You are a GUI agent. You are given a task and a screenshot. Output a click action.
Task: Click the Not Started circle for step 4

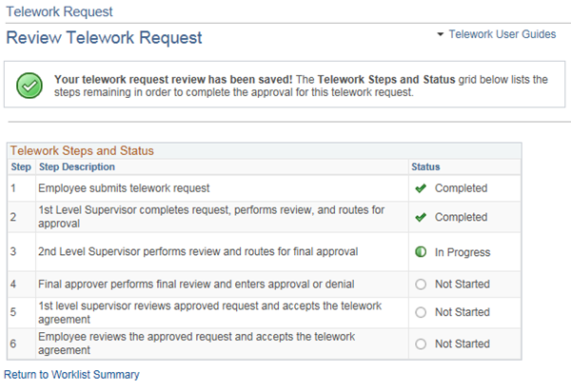(x=420, y=284)
